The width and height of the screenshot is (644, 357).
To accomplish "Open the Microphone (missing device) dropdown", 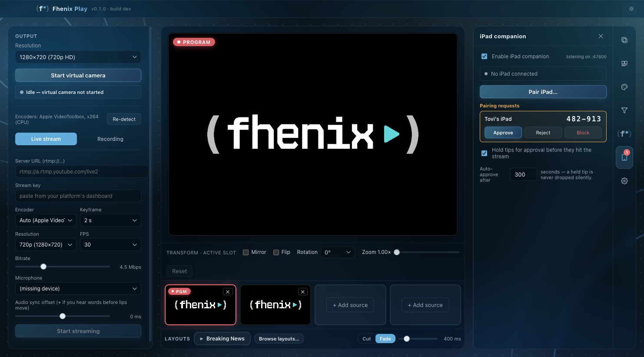I will click(x=78, y=289).
